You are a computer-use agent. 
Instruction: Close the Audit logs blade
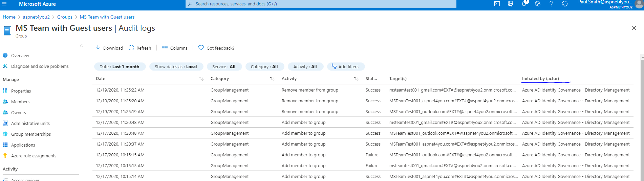[634, 28]
